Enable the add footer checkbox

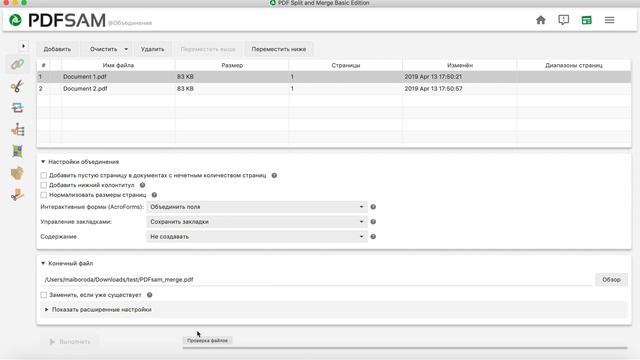[44, 185]
